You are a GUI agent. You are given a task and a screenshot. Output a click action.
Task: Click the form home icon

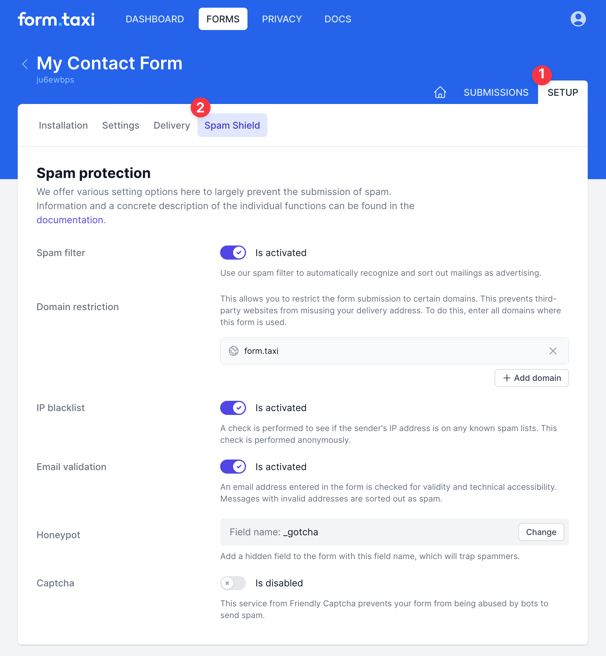click(x=440, y=92)
